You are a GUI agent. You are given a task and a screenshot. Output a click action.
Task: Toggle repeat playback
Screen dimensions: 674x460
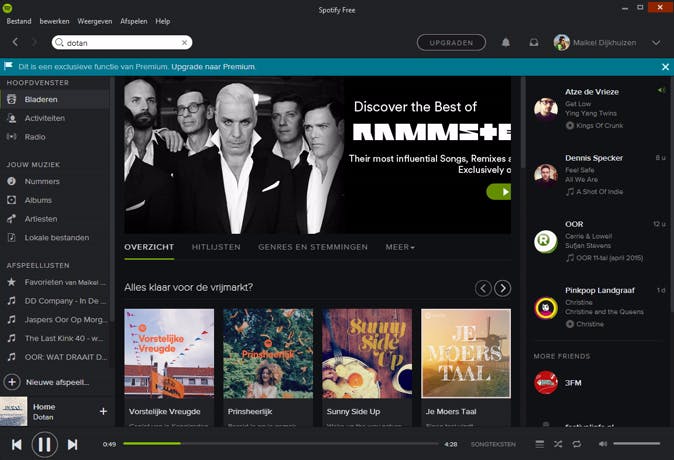(x=577, y=444)
